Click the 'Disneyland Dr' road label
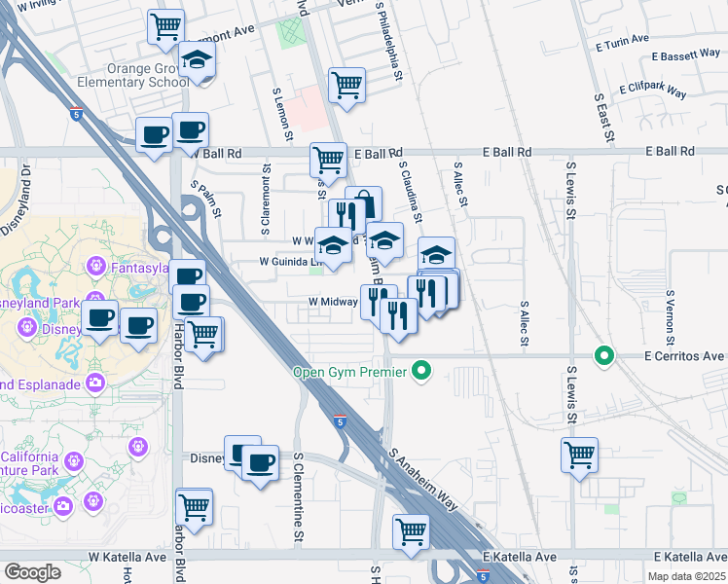Image resolution: width=728 pixels, height=584 pixels. pos(17,200)
